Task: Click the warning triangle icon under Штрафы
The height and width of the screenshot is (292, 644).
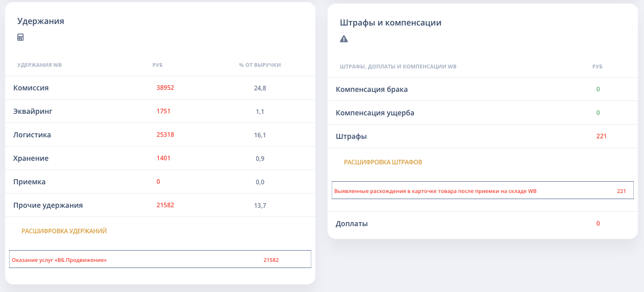Action: [x=344, y=38]
